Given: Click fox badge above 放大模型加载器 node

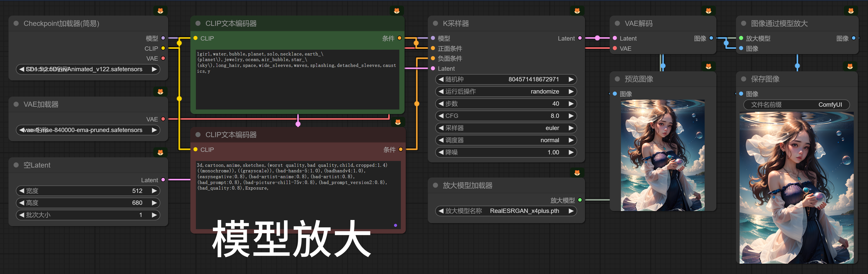Looking at the screenshot, I should click(577, 173).
